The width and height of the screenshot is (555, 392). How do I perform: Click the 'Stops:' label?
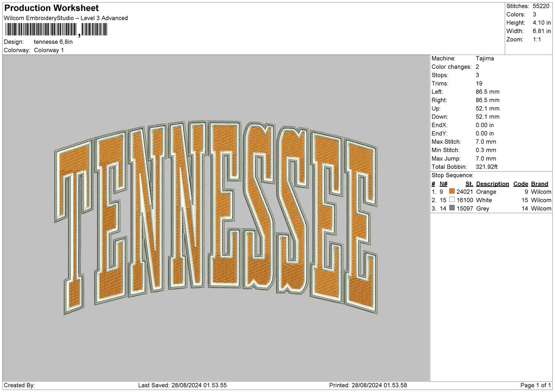tap(440, 75)
